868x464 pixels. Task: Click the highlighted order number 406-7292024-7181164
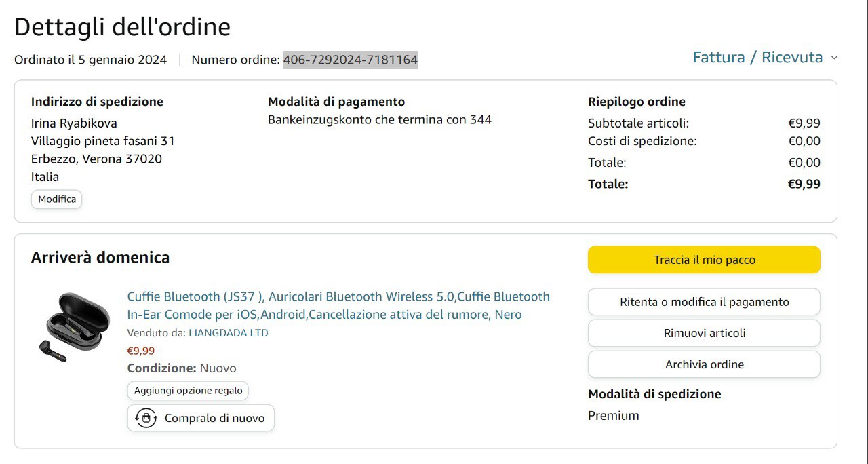[x=350, y=60]
